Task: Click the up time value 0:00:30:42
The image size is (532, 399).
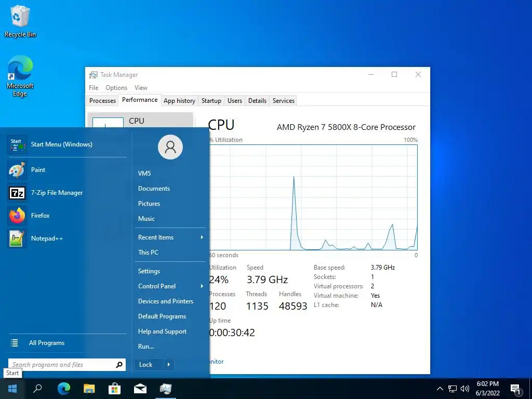Action: point(232,332)
